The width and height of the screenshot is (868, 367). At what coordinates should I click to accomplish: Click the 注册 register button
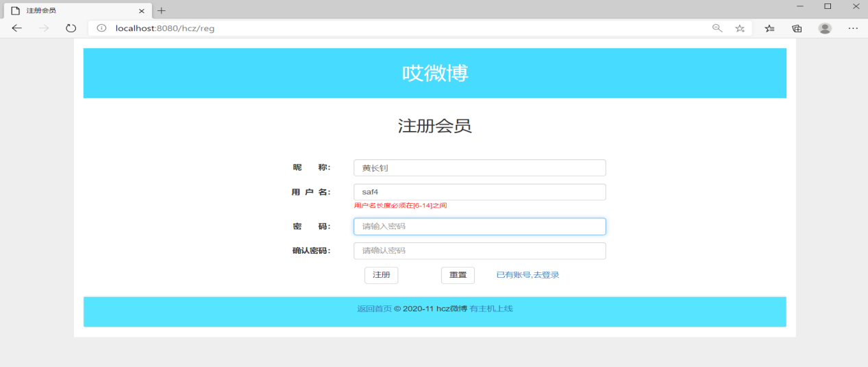click(382, 275)
